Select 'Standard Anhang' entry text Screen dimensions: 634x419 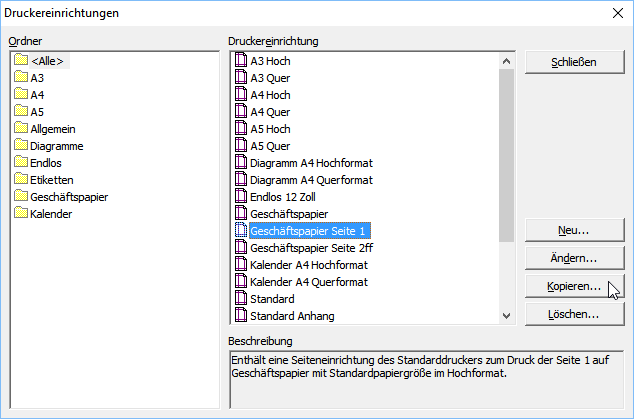(292, 316)
